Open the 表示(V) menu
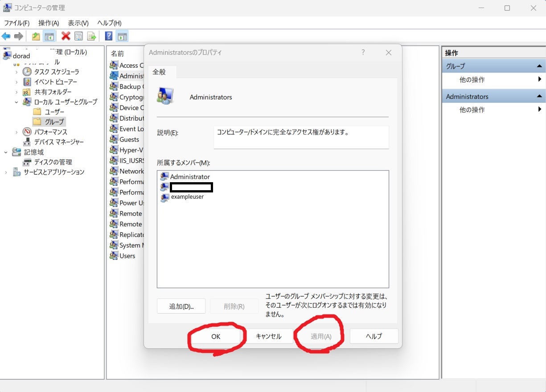546x392 pixels. [x=78, y=23]
